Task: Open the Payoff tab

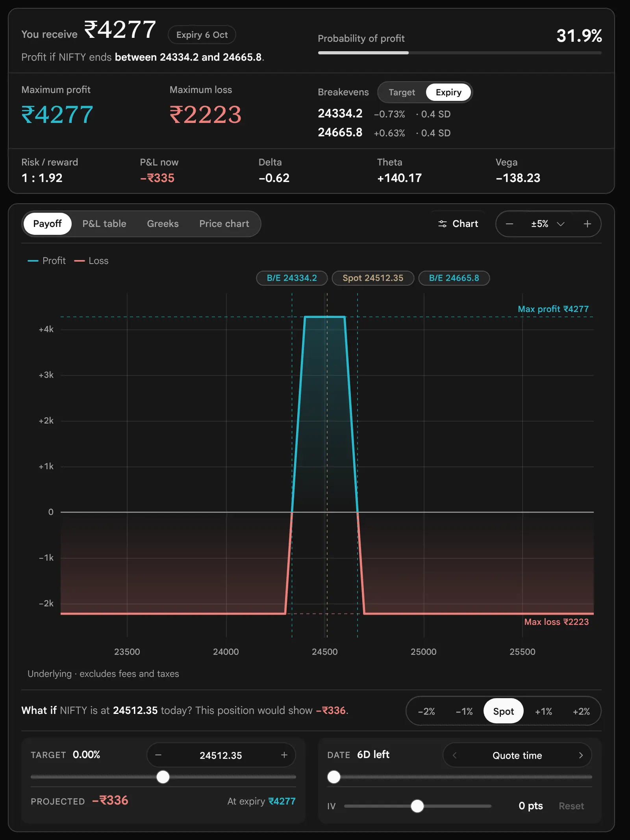Action: click(x=47, y=224)
